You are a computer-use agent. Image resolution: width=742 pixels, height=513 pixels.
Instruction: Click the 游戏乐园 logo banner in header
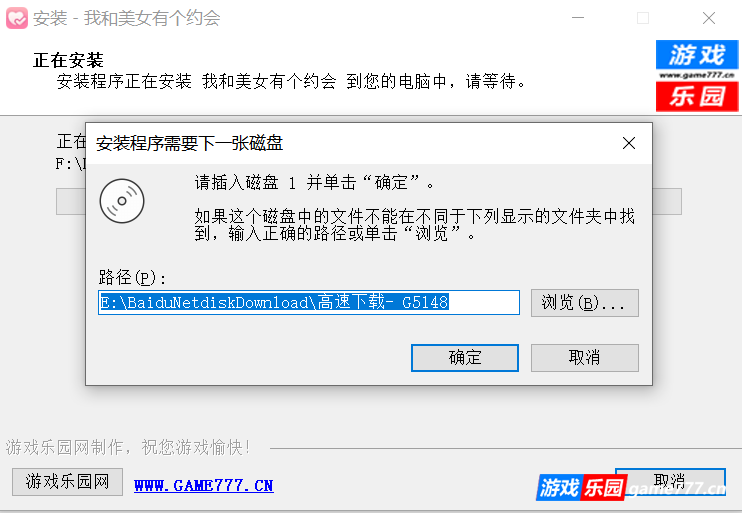click(697, 76)
